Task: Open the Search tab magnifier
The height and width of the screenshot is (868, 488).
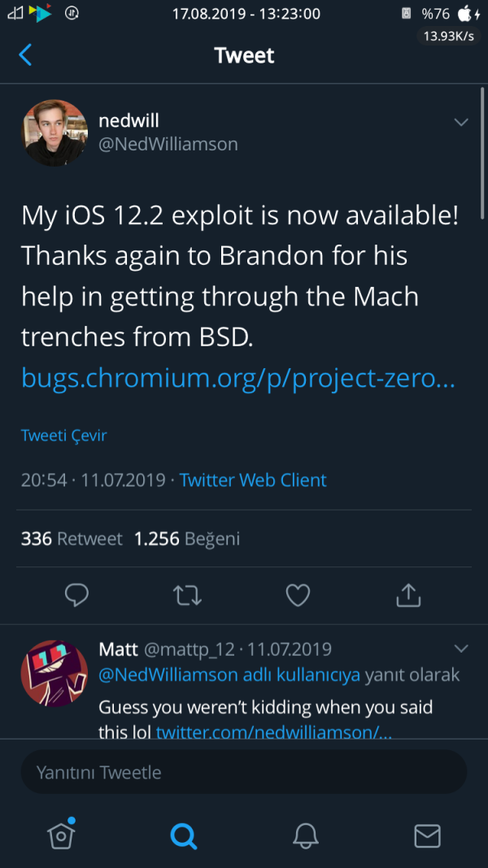Action: coord(184,835)
